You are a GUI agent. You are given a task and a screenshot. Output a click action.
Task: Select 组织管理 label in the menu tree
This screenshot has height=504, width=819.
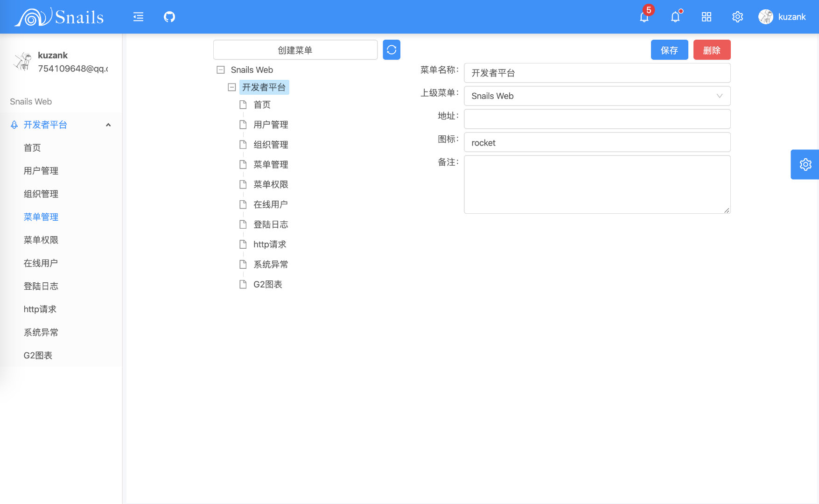271,145
